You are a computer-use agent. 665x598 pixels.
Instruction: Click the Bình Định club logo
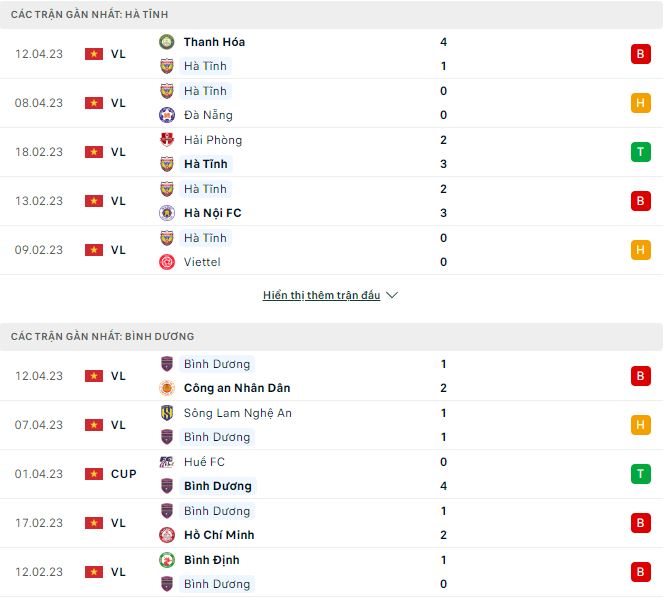coord(167,560)
